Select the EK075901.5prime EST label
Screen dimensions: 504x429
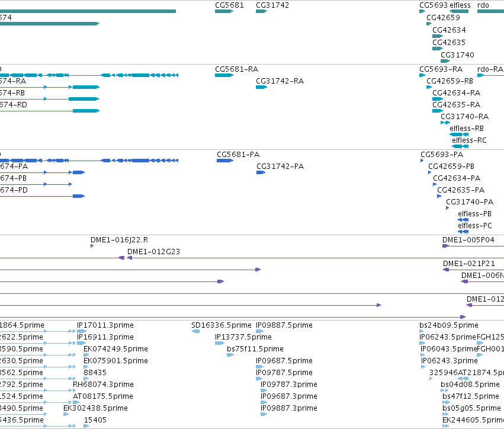(115, 361)
